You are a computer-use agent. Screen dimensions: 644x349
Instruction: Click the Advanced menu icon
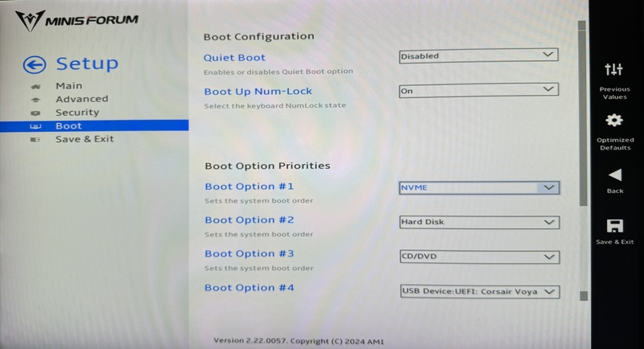click(35, 100)
